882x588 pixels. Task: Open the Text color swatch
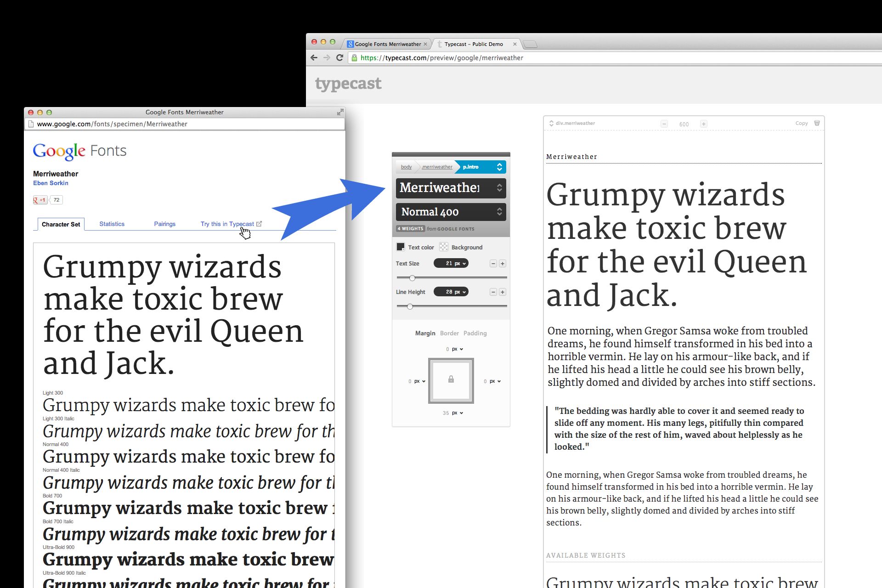[401, 247]
